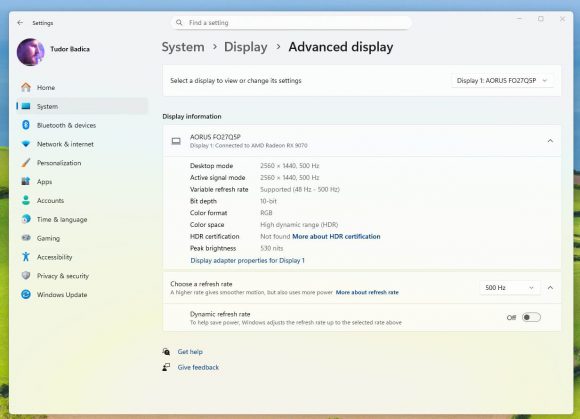
Task: Open Apps settings
Action: (x=82, y=181)
